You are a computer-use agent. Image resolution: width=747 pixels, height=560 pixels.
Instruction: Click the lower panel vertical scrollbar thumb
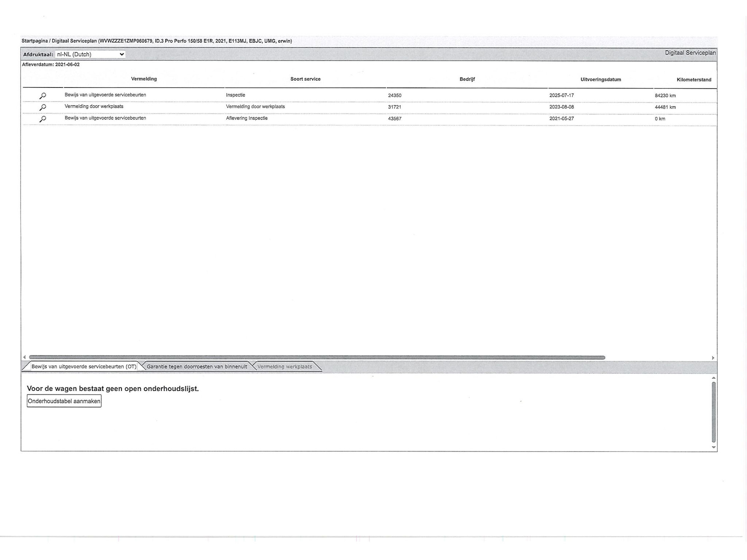(714, 412)
